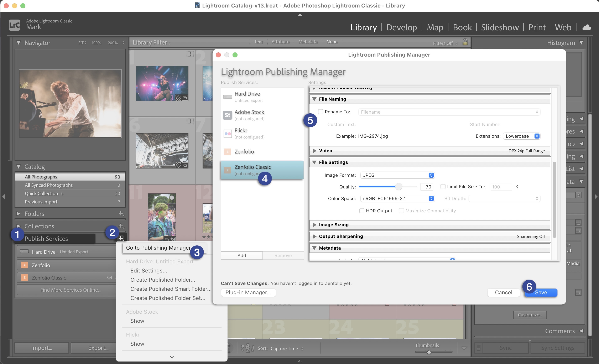Switch to the Print module

pos(537,27)
